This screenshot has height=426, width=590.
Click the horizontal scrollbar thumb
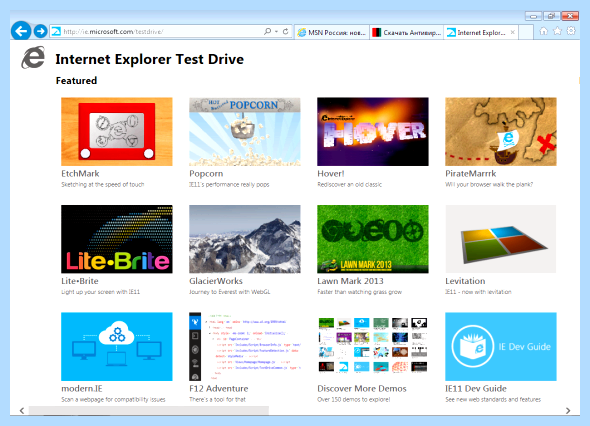click(149, 411)
